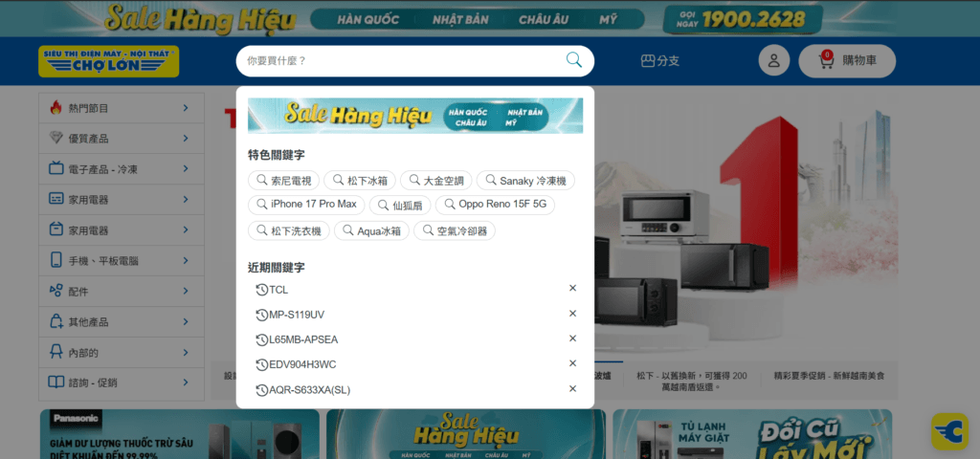Click the fire icon for 熱門節目
The image size is (980, 459).
click(x=56, y=107)
